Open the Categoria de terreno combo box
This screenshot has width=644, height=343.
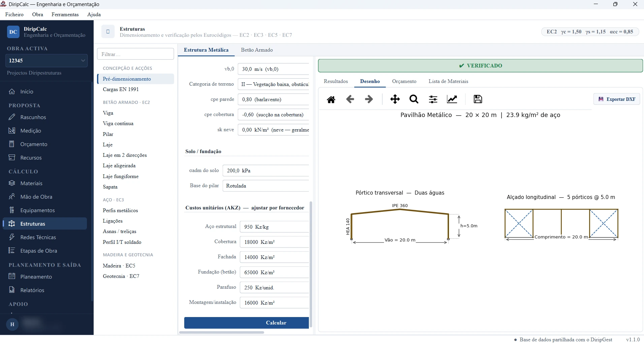273,84
